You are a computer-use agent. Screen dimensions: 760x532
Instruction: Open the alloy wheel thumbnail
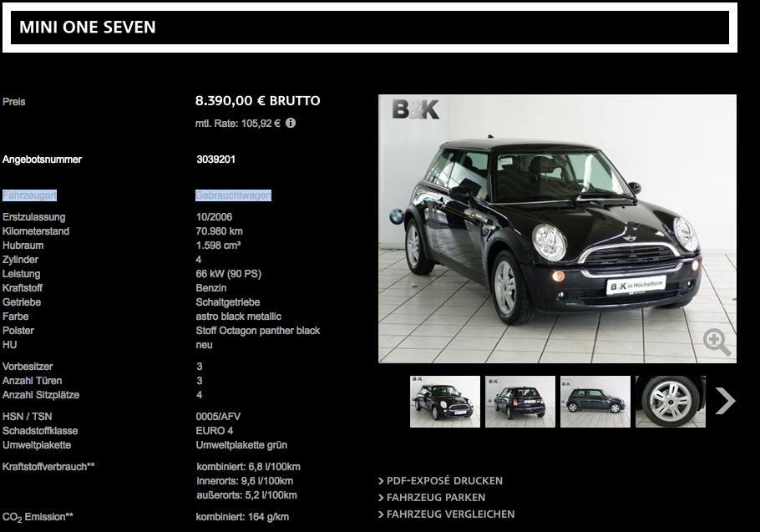pos(671,402)
